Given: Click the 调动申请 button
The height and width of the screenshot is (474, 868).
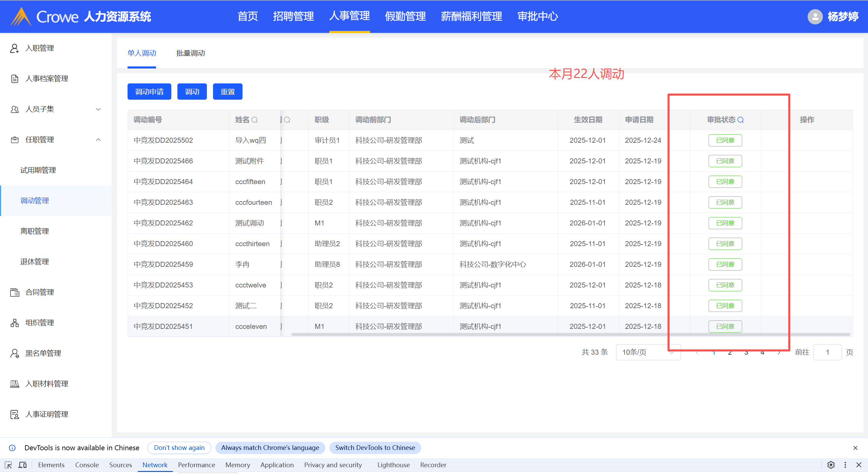Looking at the screenshot, I should point(149,92).
